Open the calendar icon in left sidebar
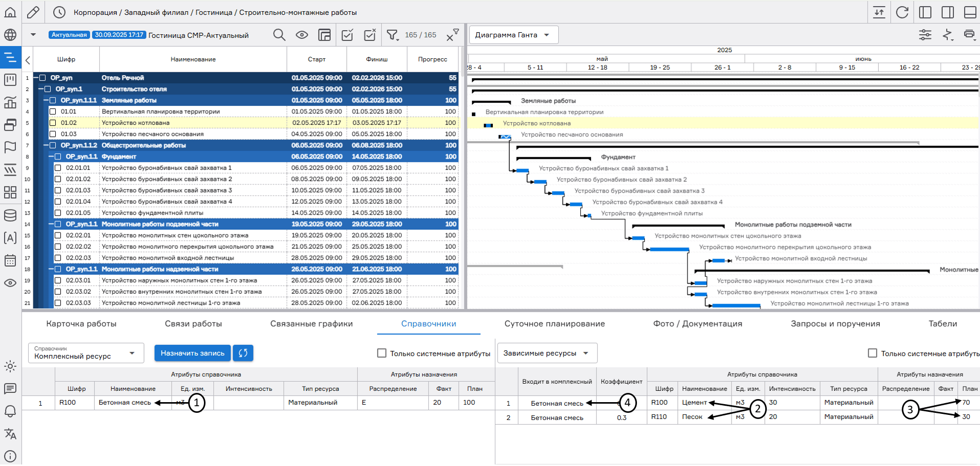Screen dimensions: 980x466 click(10, 261)
